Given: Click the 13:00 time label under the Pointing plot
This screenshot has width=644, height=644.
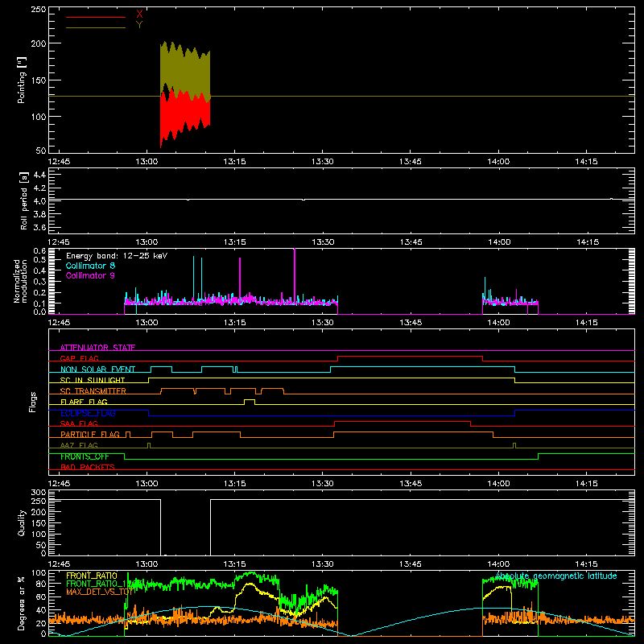Looking at the screenshot, I should [147, 162].
